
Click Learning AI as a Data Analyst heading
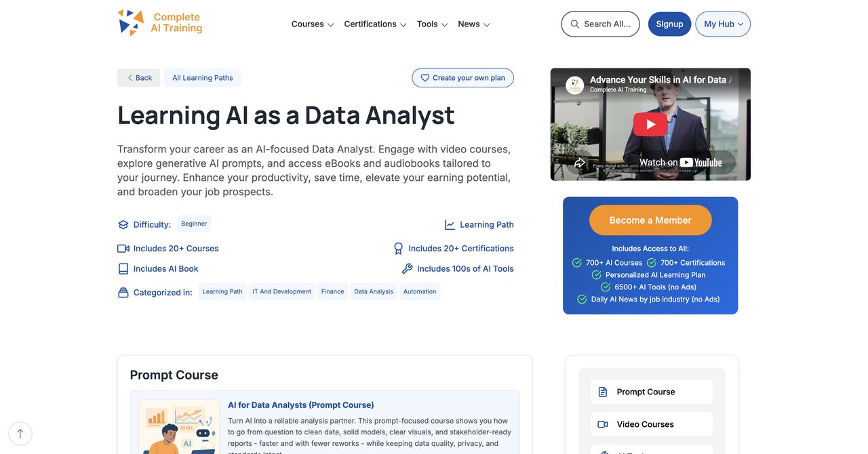286,115
